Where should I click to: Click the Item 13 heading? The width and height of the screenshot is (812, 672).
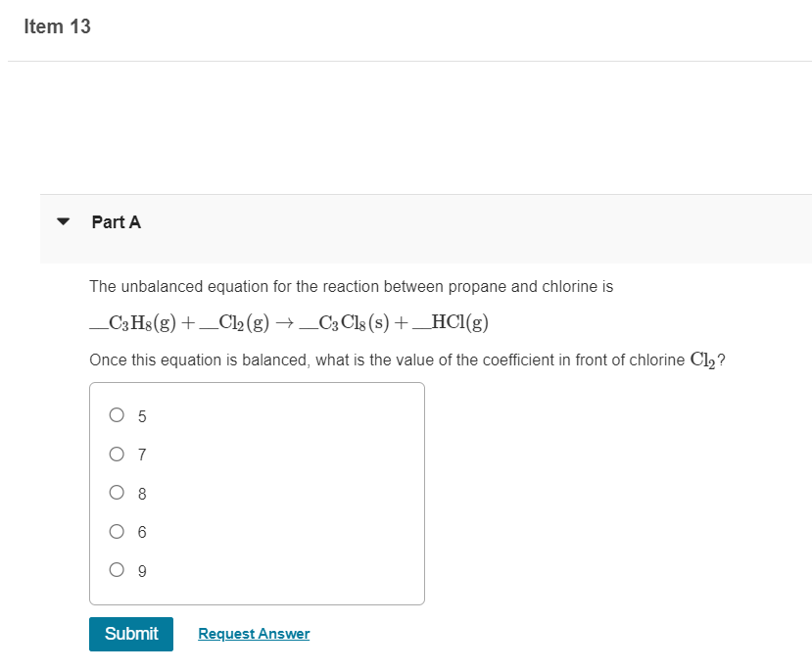coord(56,26)
